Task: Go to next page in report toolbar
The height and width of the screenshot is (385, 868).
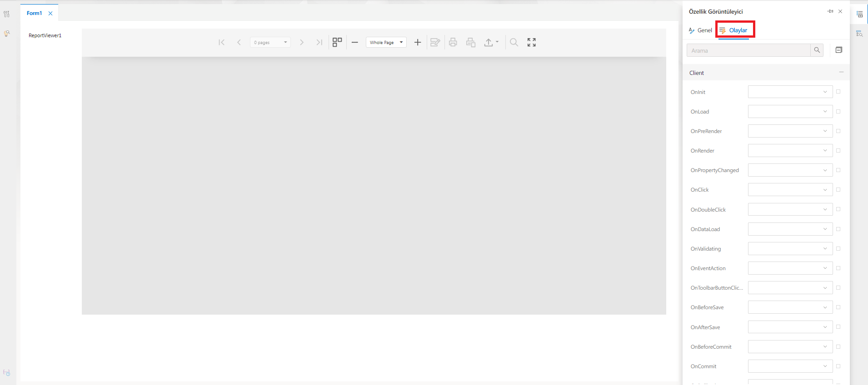Action: point(302,42)
